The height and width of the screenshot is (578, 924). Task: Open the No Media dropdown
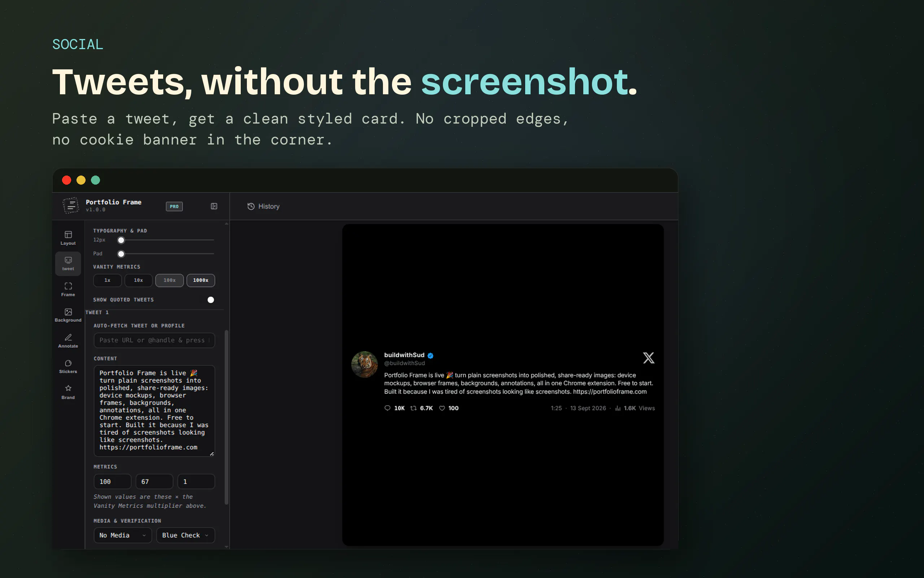(123, 535)
